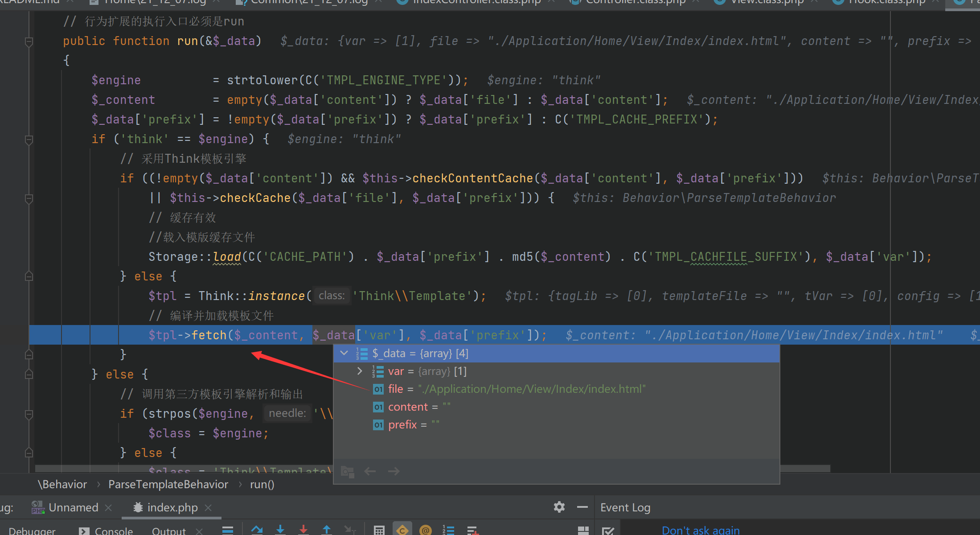Click the Don't ask again link

pyautogui.click(x=701, y=530)
